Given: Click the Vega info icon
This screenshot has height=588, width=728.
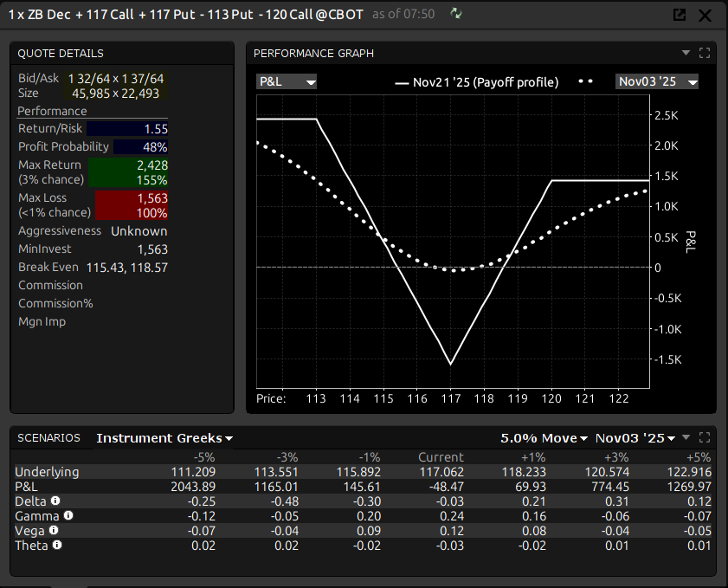Looking at the screenshot, I should (x=53, y=530).
